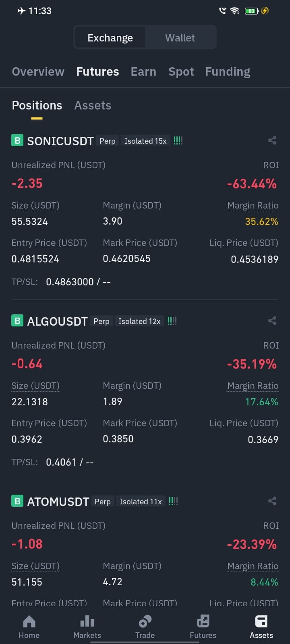
Task: Tap ALGOUSDT Margin Ratio label
Action: [x=253, y=386]
